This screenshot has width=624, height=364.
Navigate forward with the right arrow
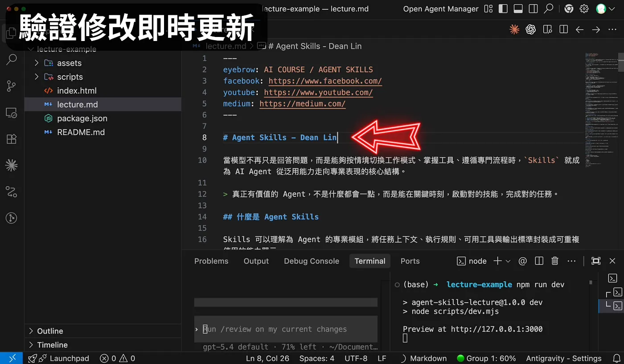596,29
